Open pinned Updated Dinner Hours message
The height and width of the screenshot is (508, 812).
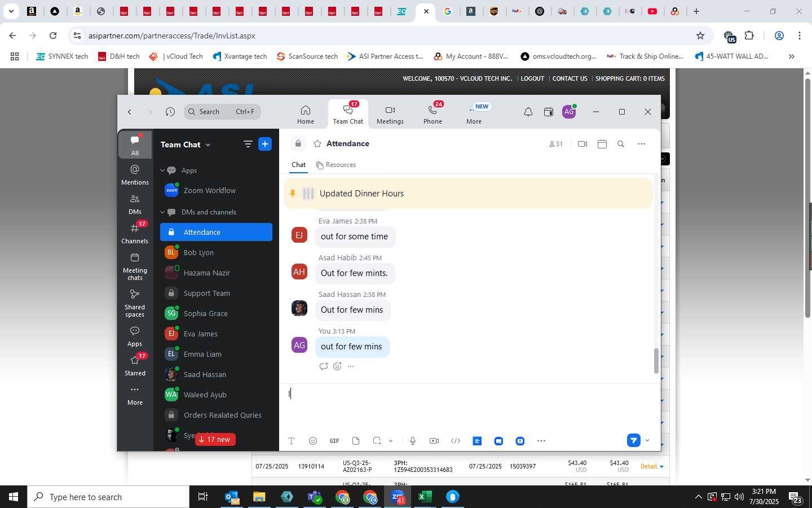[468, 194]
